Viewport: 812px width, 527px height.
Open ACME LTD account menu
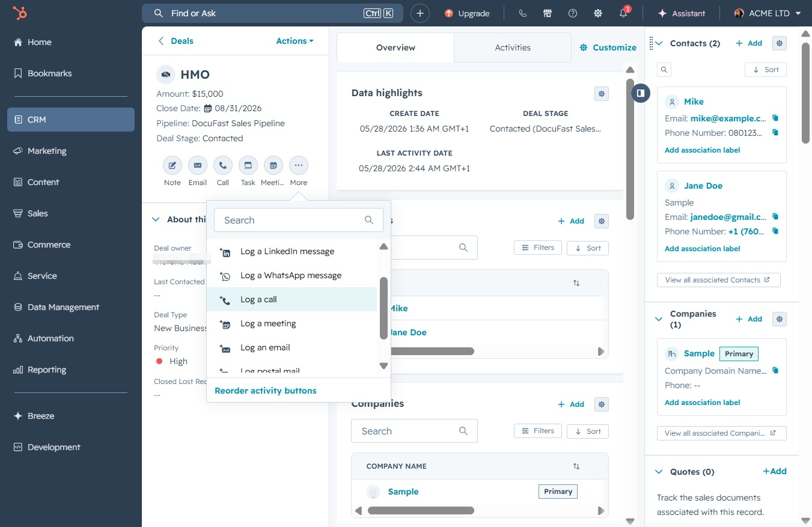coord(768,13)
